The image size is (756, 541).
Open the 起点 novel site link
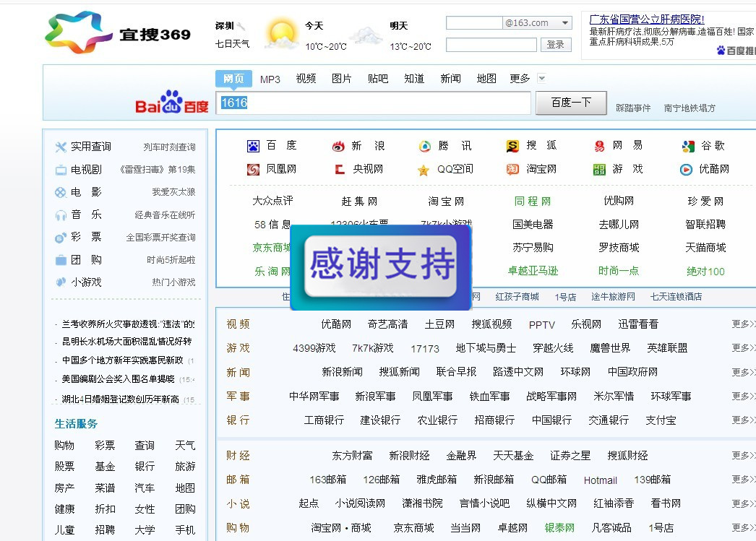pyautogui.click(x=309, y=504)
